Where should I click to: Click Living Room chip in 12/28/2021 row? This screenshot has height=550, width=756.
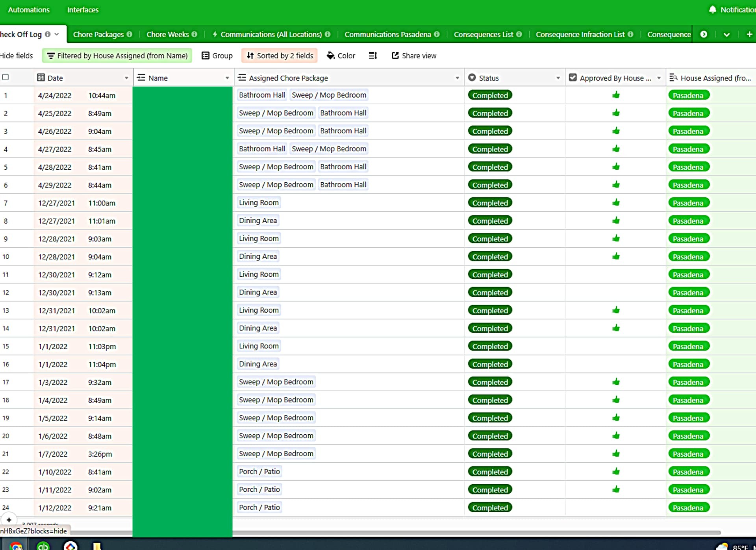pos(259,238)
